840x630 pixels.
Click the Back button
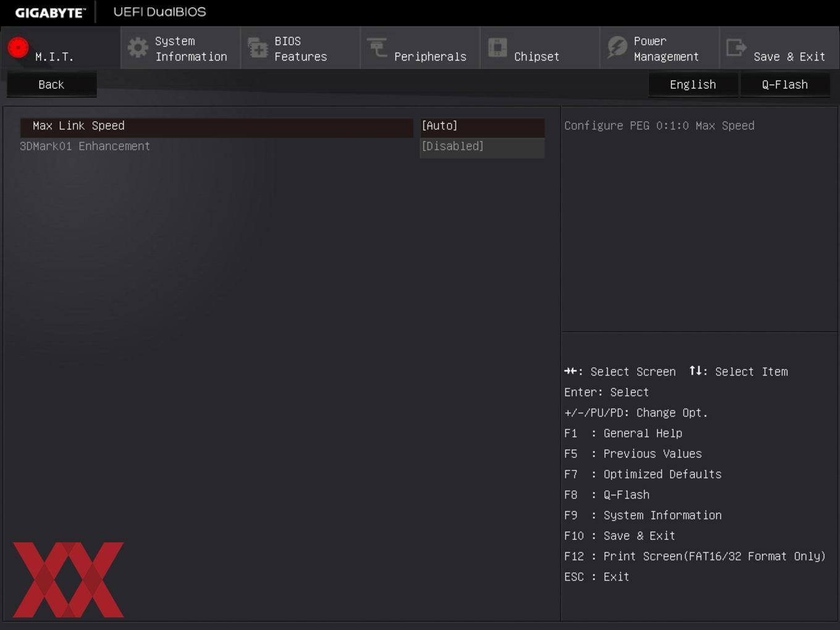[51, 85]
